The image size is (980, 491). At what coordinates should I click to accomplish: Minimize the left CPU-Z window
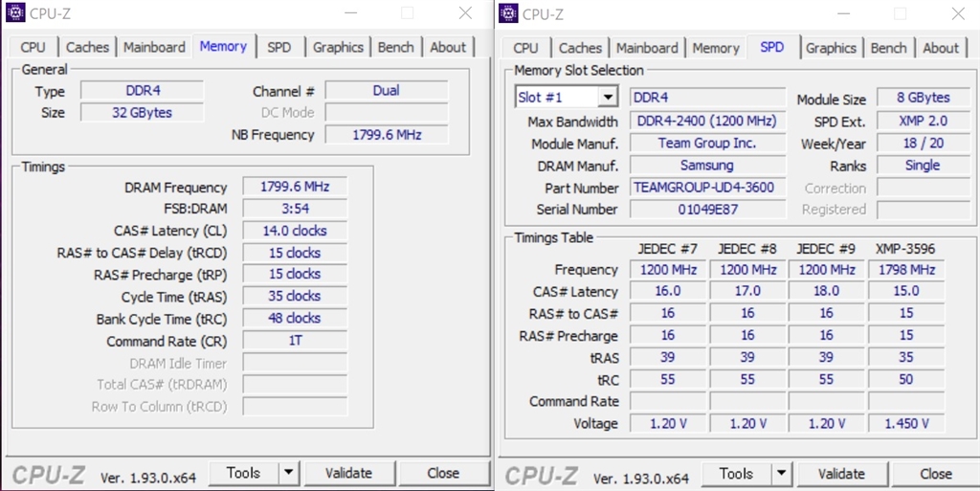[350, 13]
